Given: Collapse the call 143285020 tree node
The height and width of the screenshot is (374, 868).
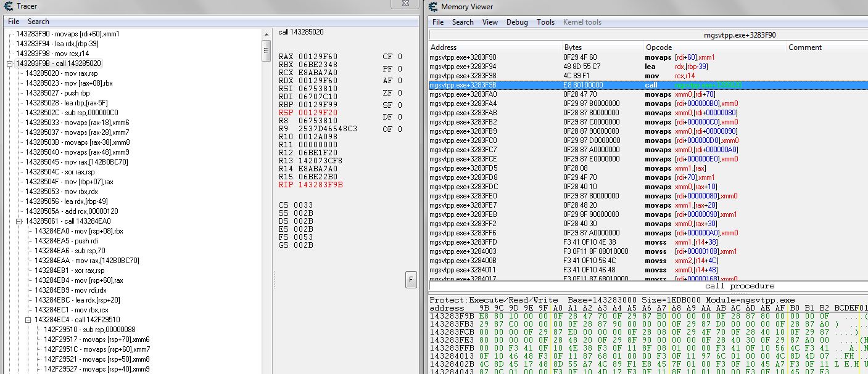Looking at the screenshot, I should (10, 63).
